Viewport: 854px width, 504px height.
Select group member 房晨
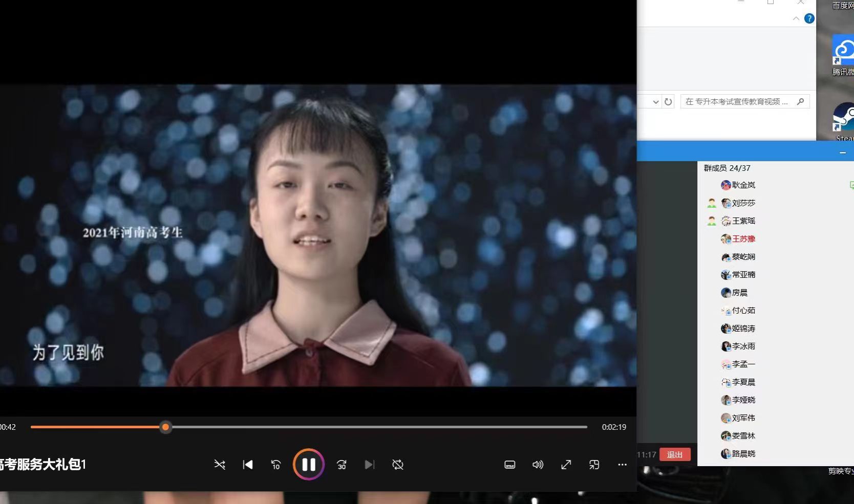pyautogui.click(x=740, y=293)
